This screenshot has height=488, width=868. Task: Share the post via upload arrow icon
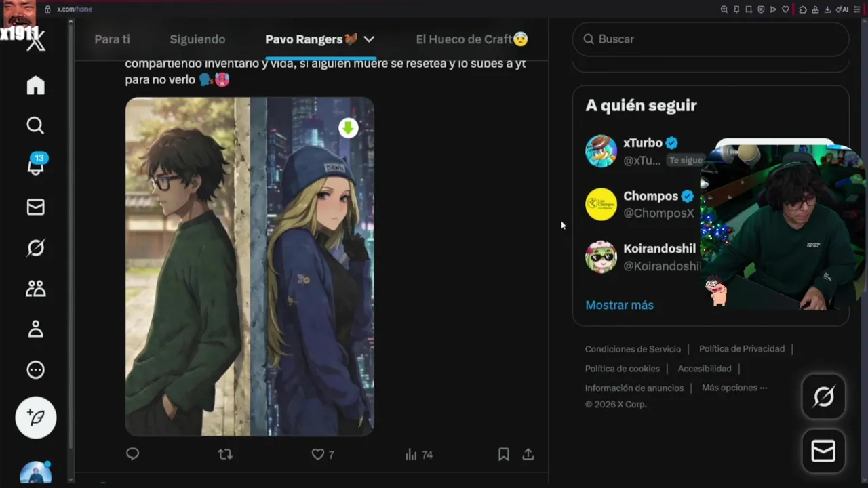coord(528,454)
